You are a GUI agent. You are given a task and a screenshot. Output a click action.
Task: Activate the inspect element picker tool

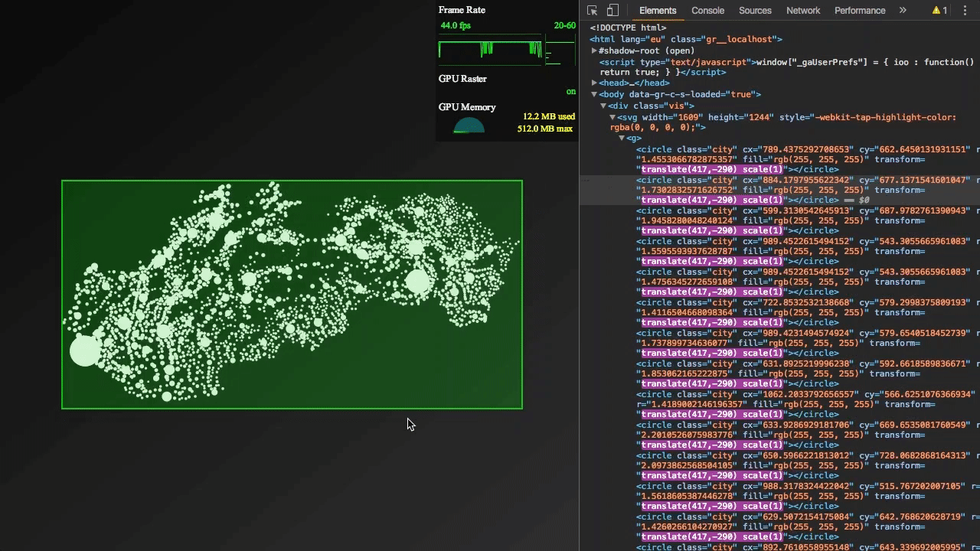pos(592,11)
